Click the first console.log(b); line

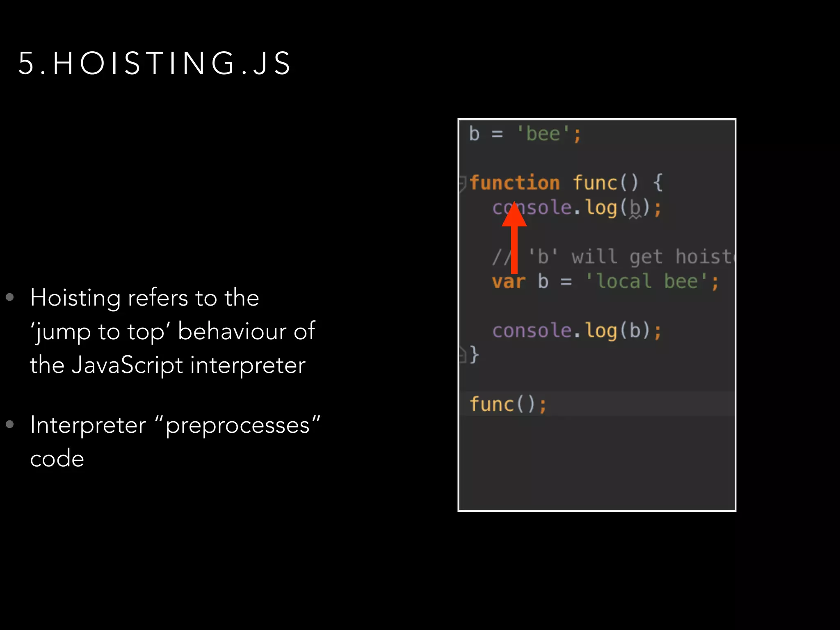[577, 208]
